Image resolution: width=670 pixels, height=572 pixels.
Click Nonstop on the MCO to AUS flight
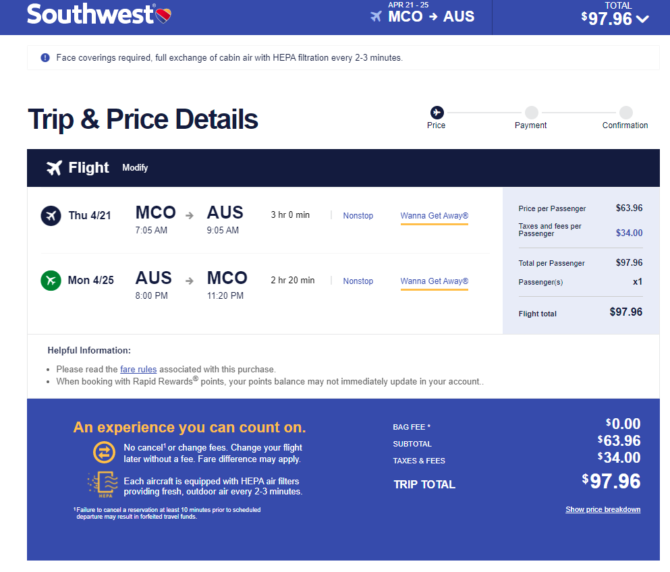[x=358, y=216]
